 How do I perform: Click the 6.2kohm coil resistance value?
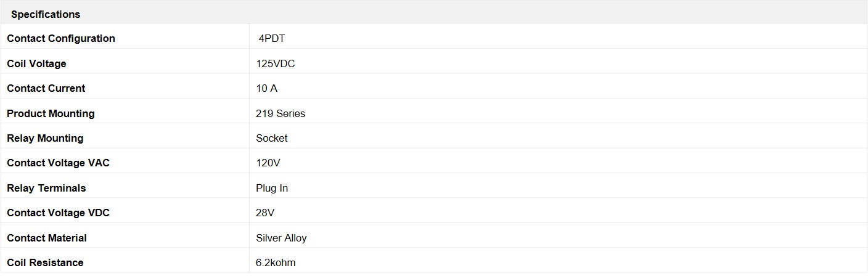tap(276, 262)
